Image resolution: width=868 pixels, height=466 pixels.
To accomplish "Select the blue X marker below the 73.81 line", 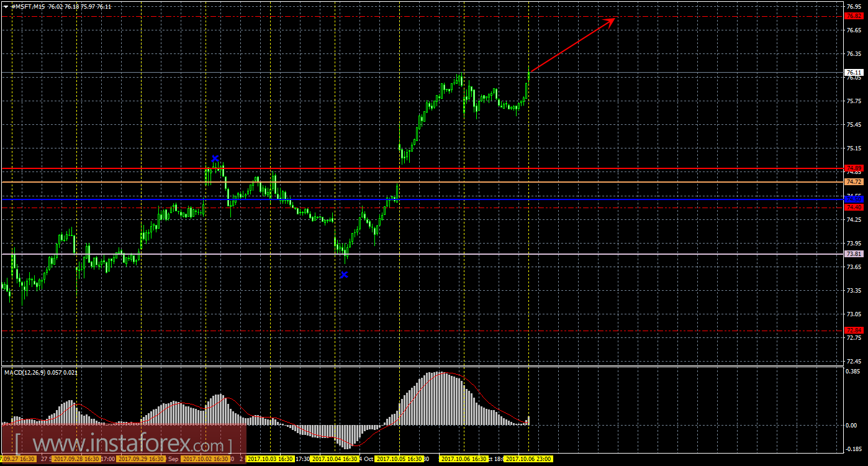I will pos(344,275).
